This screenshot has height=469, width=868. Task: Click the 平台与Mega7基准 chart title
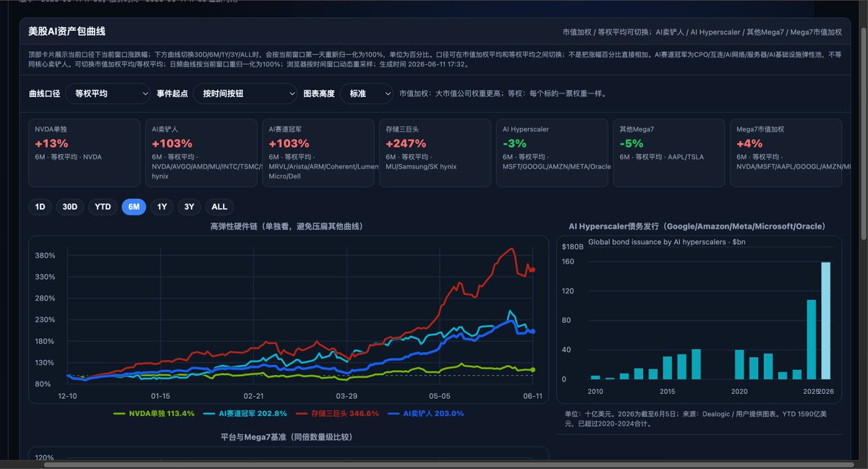pyautogui.click(x=286, y=436)
